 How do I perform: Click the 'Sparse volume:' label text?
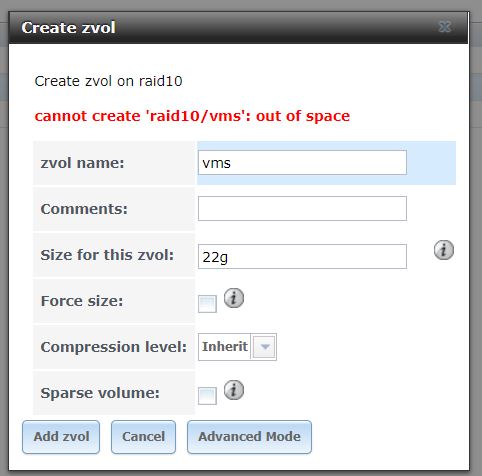100,393
